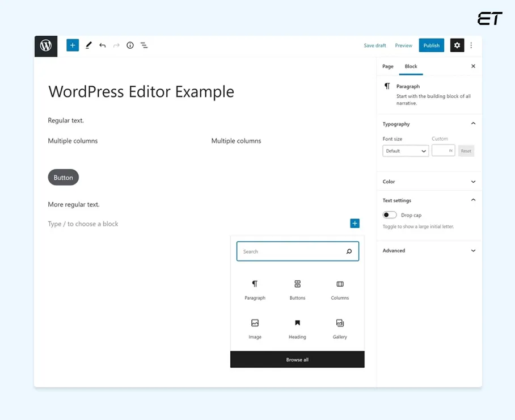Select the pencil Tools icon
515x420 pixels.
(88, 45)
